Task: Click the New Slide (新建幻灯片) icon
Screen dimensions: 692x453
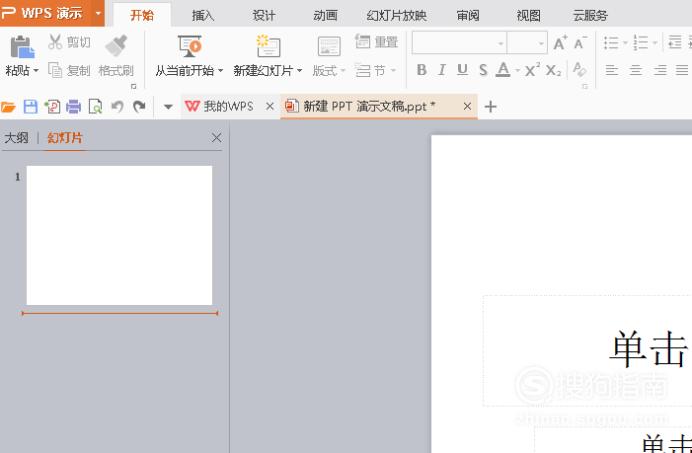Action: tap(268, 46)
